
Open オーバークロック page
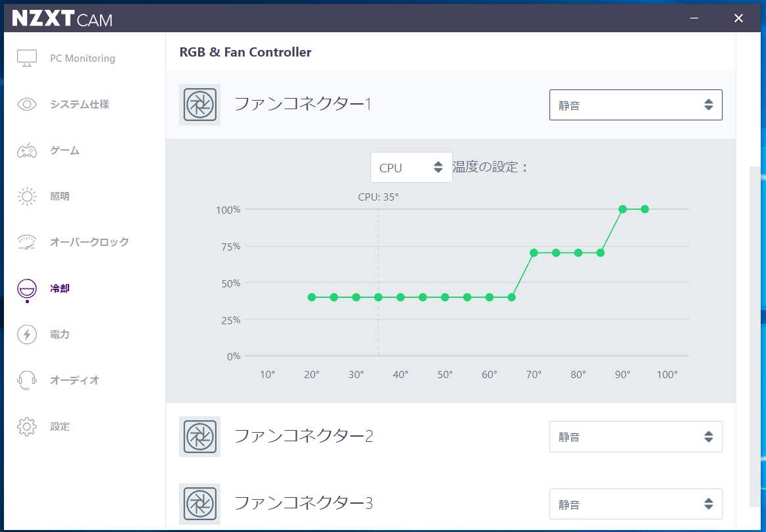pos(89,242)
